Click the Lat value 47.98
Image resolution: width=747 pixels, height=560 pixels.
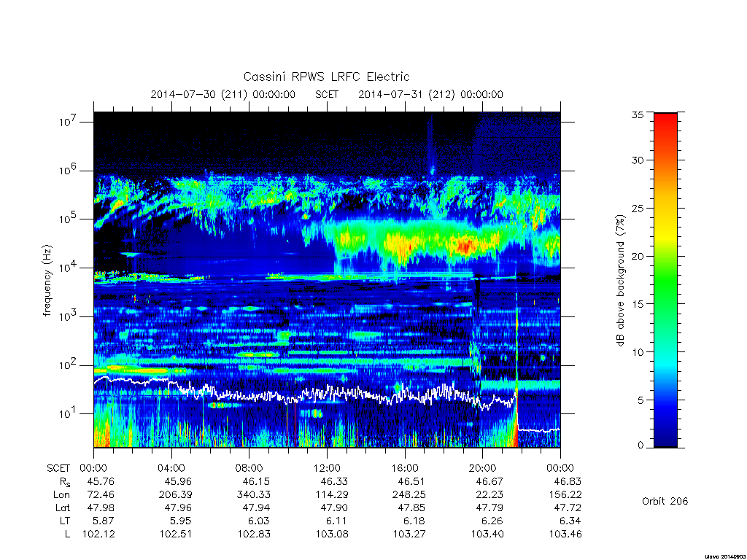coord(101,507)
